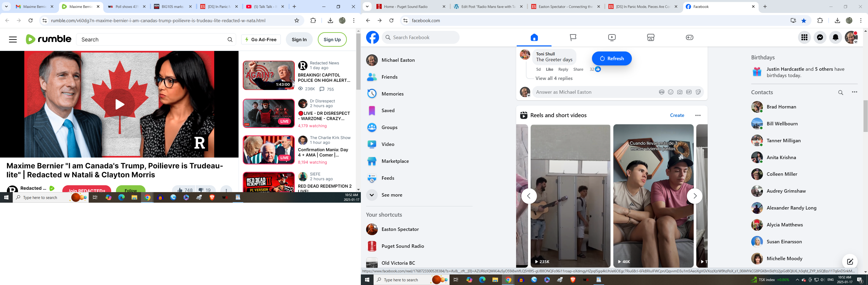Expand See more in Facebook sidebar

pos(391,195)
